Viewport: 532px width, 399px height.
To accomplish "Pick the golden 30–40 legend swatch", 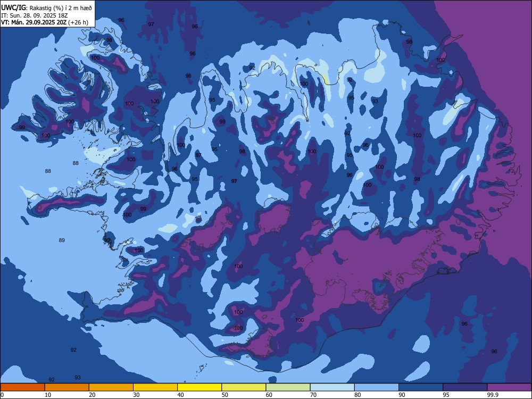I will 155,387.
